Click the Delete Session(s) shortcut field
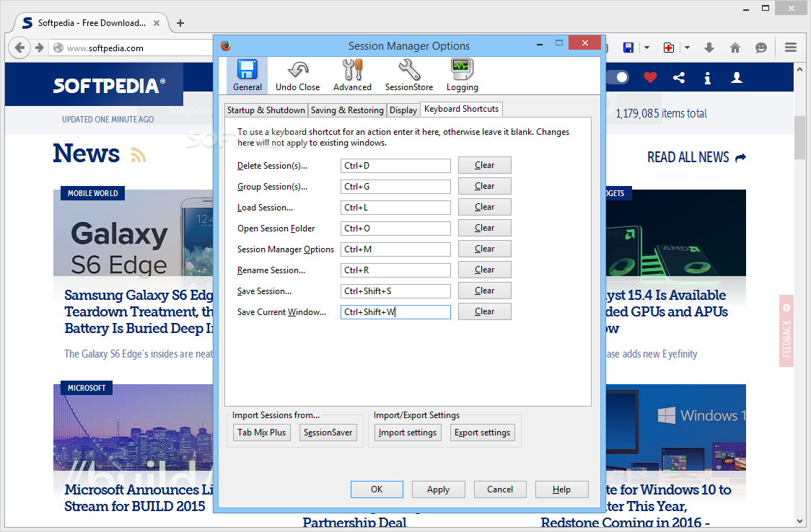Viewport: 811px width, 532px height. point(395,166)
